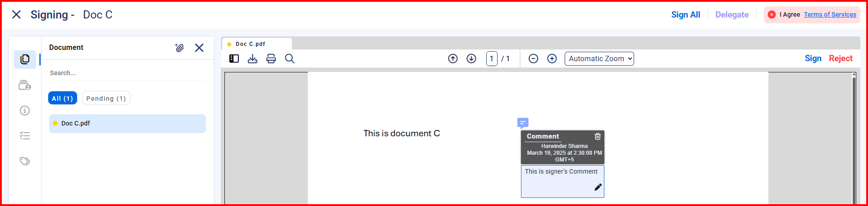Go to previous page arrow
The height and width of the screenshot is (206, 868).
pyautogui.click(x=453, y=59)
